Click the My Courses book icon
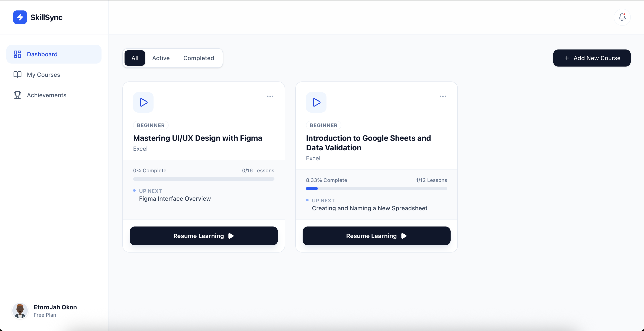This screenshot has width=644, height=331. click(17, 75)
